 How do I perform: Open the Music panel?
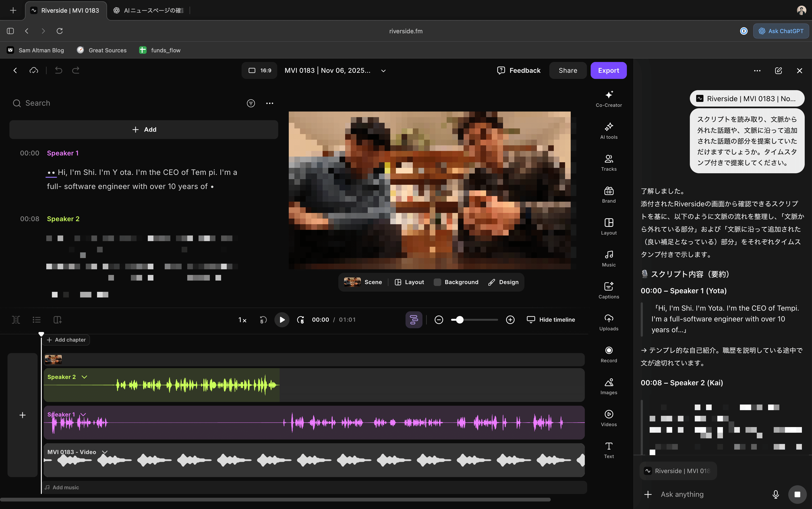click(609, 258)
